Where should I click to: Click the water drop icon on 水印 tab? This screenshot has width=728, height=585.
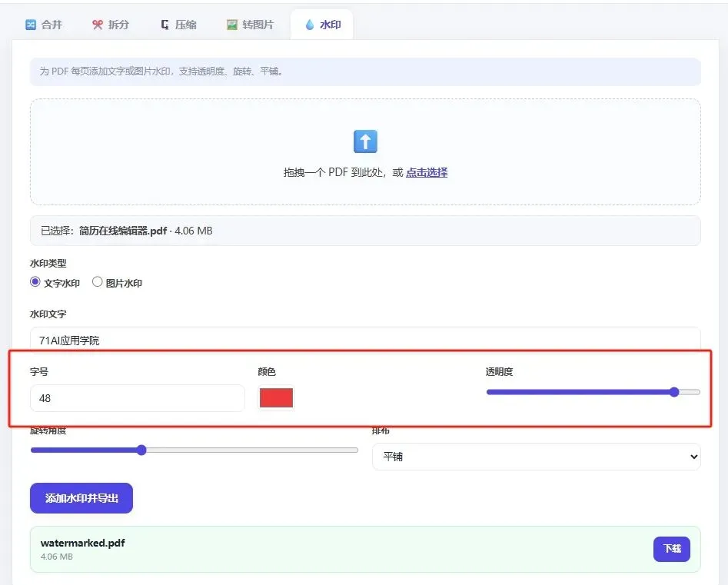(310, 25)
